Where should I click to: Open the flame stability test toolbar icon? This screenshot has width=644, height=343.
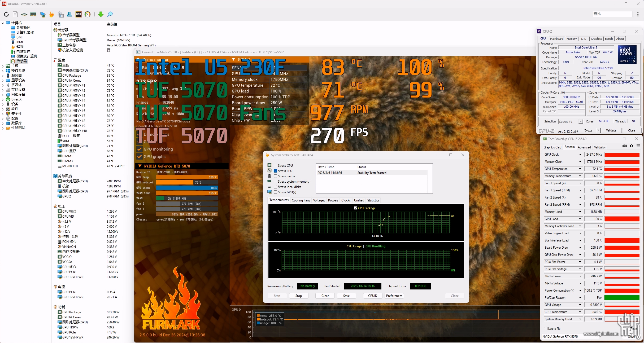pos(52,14)
